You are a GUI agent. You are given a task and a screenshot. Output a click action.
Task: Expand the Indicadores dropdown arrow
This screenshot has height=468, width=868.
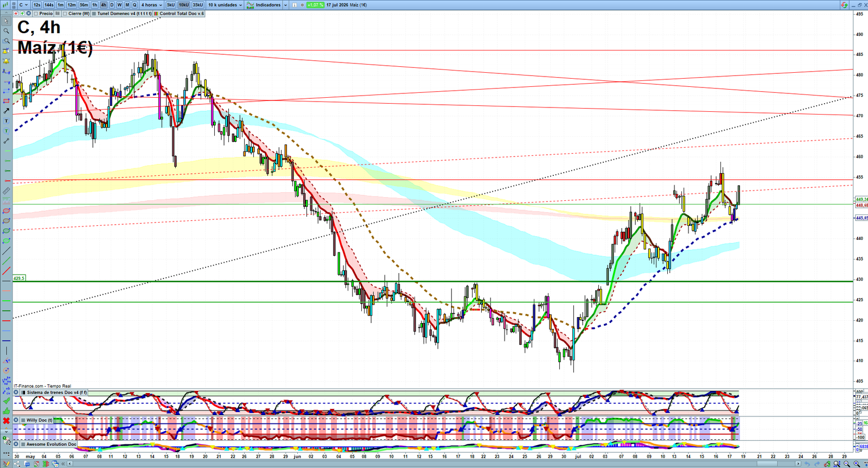285,5
